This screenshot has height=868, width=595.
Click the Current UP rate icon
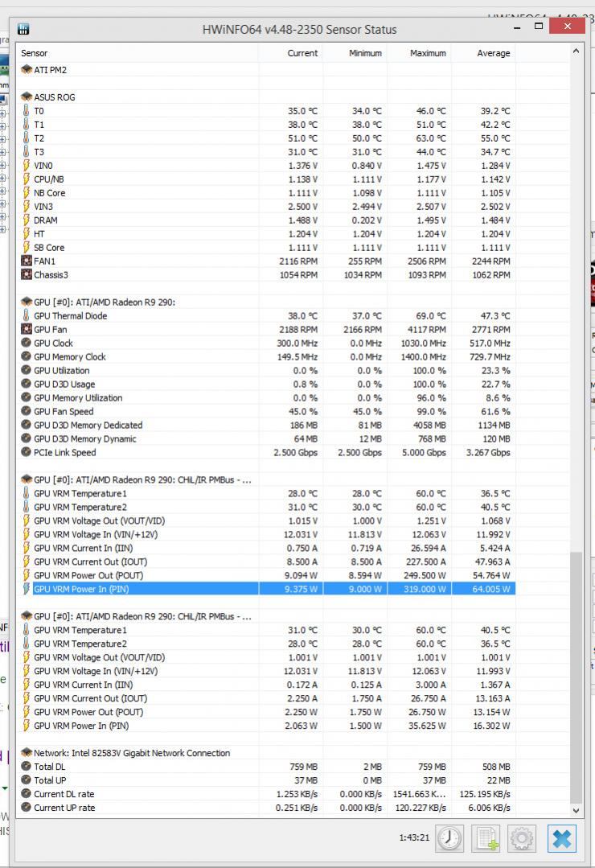click(x=26, y=808)
